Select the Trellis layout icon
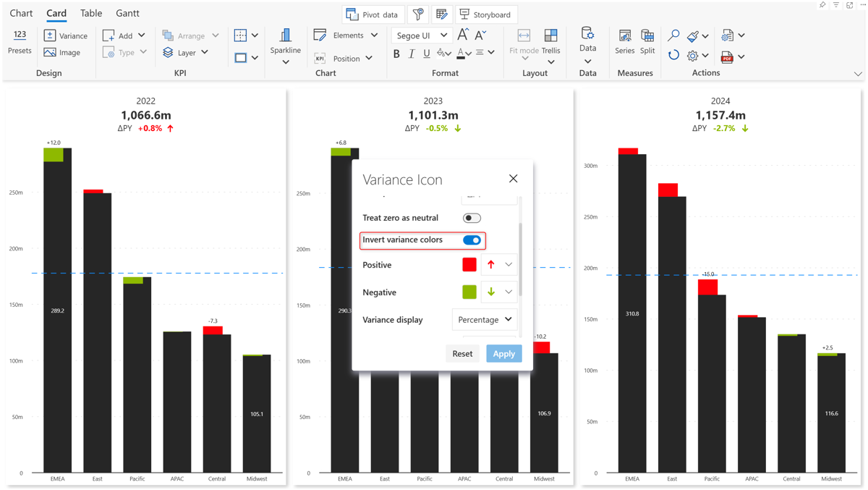 tap(550, 36)
